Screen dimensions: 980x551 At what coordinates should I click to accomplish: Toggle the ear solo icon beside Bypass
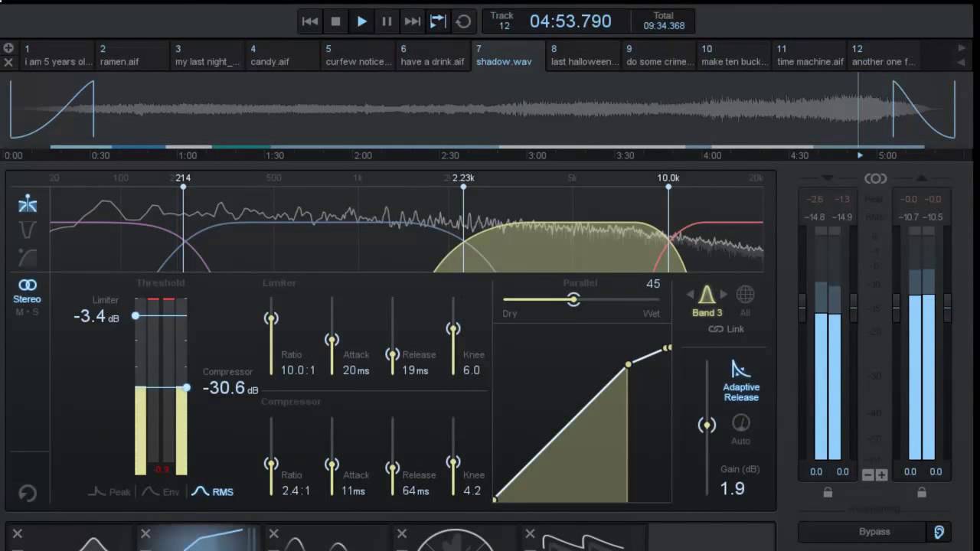click(x=939, y=531)
